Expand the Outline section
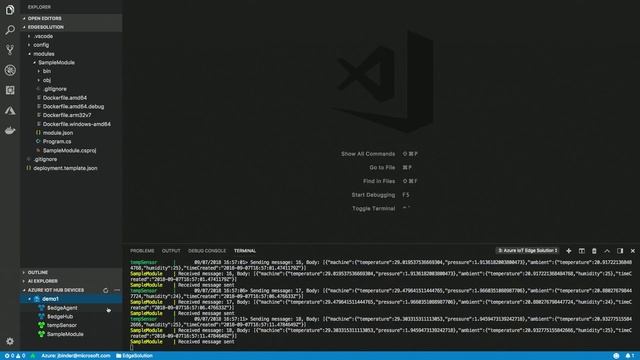This screenshot has height=360, width=640. coord(71,272)
